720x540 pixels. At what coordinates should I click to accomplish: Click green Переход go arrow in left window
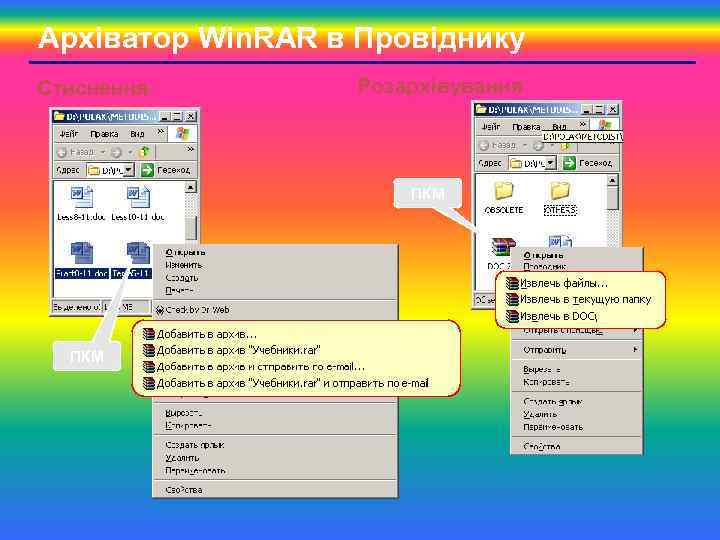(147, 170)
